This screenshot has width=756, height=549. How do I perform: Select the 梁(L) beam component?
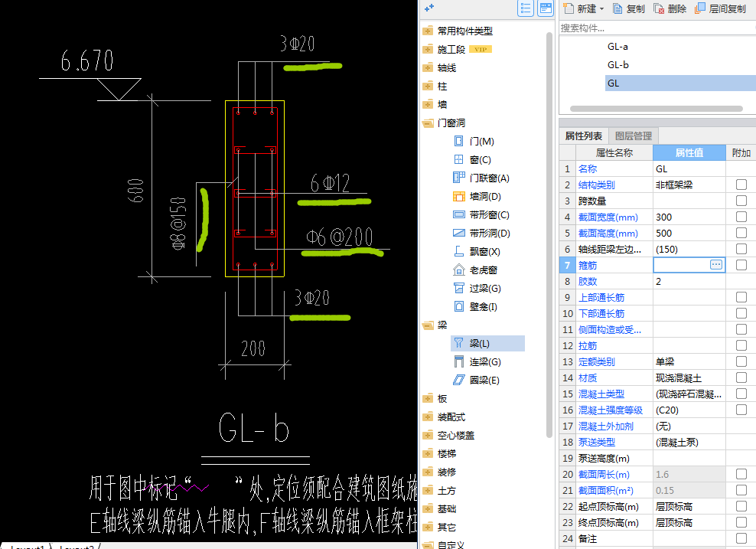tap(487, 344)
